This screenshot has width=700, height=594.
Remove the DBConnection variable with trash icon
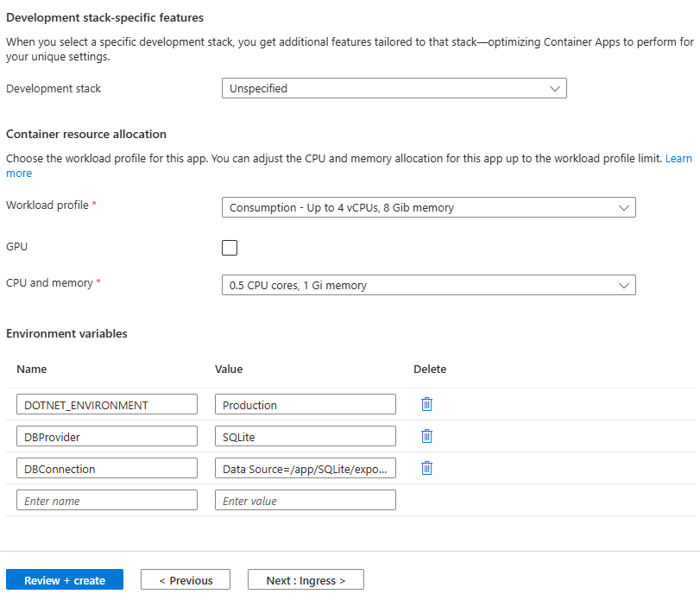(x=426, y=468)
